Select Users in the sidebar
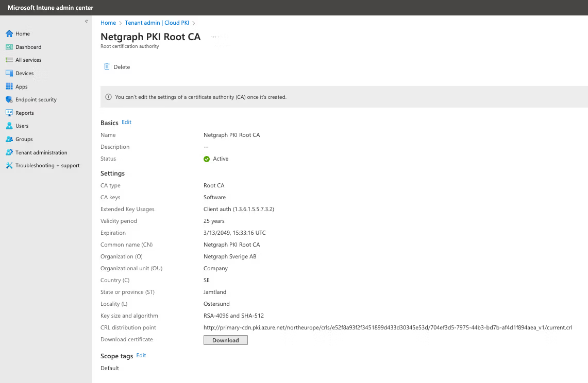This screenshot has width=588, height=383. tap(22, 126)
